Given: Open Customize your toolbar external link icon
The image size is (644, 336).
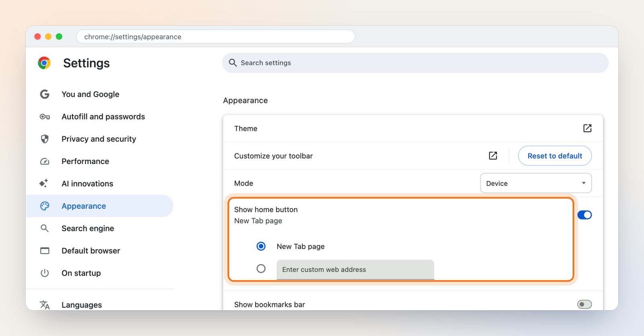Looking at the screenshot, I should click(x=493, y=156).
